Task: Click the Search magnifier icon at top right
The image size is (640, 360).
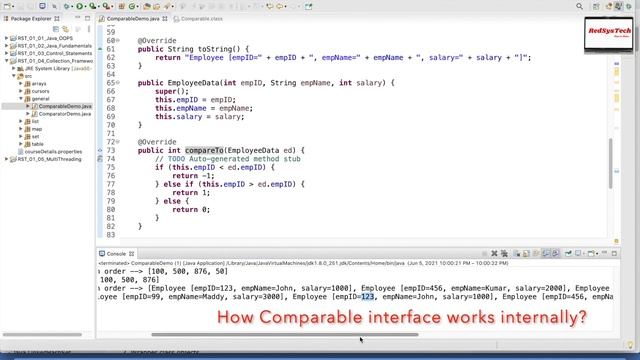Action: 579,6
